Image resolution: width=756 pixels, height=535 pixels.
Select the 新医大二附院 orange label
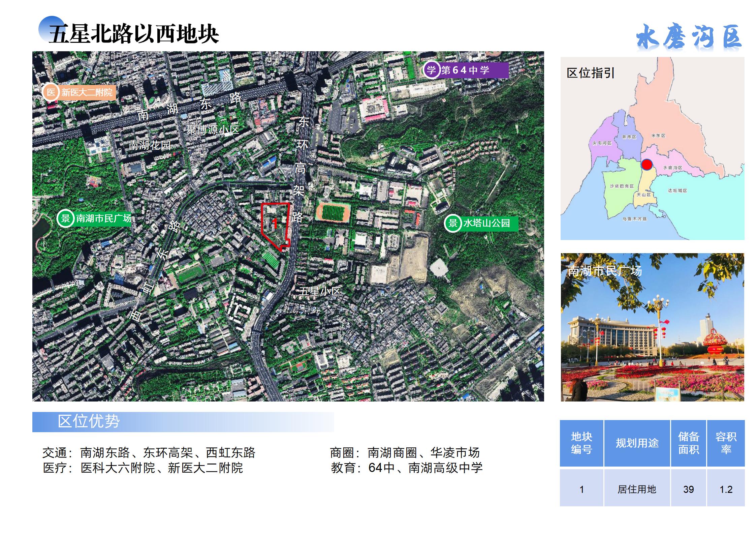point(87,92)
